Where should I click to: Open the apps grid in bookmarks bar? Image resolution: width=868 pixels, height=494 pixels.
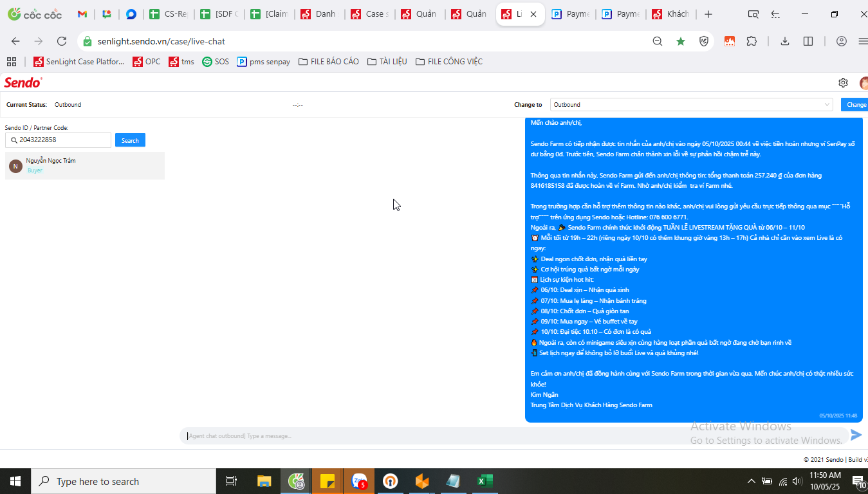pos(11,62)
